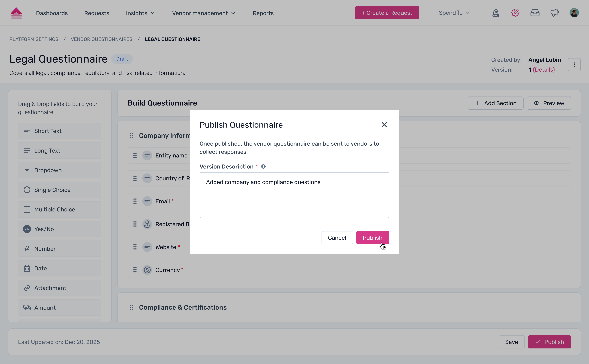Close the Publish Questionnaire dialog
This screenshot has height=364, width=589.
click(384, 125)
